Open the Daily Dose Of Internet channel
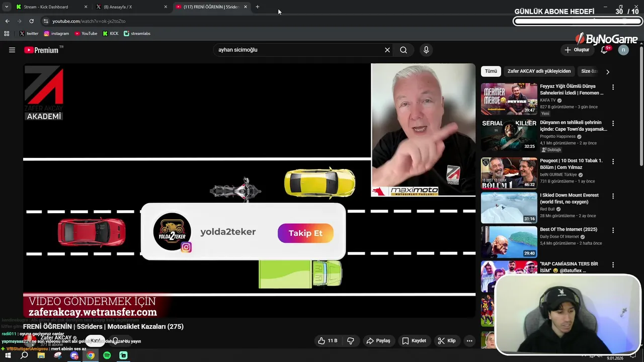Viewport: 644px width, 362px height. [559, 237]
